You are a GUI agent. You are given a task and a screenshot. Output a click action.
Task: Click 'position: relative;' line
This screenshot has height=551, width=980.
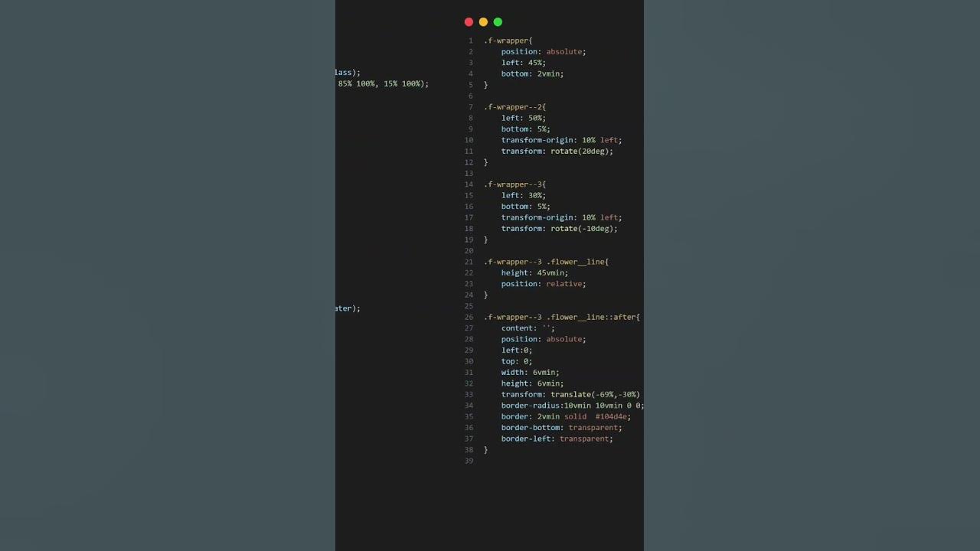coord(544,284)
